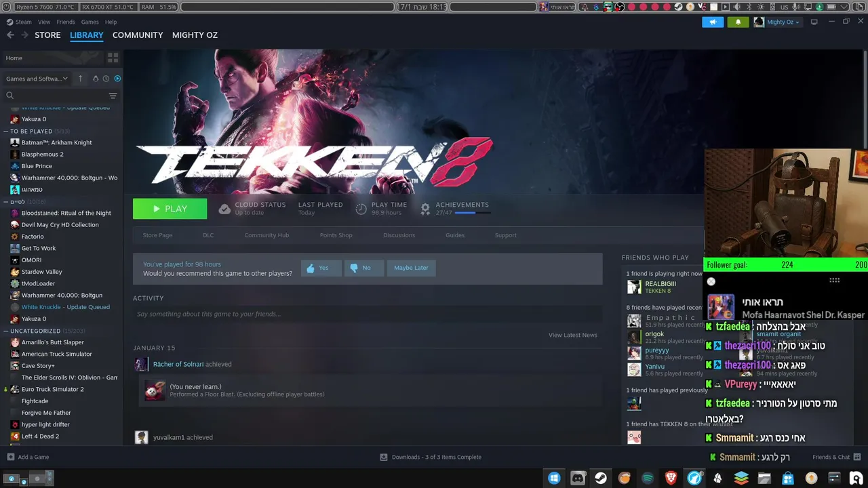Image resolution: width=868 pixels, height=488 pixels.
Task: Open the Support link
Action: [x=506, y=235]
